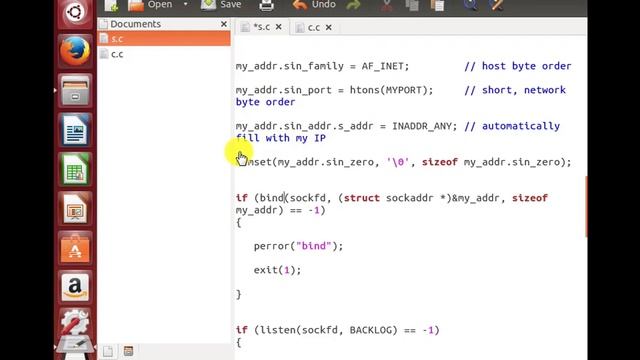This screenshot has width=640, height=360.
Task: Click the Paste clipboard icon
Action: (x=438, y=5)
